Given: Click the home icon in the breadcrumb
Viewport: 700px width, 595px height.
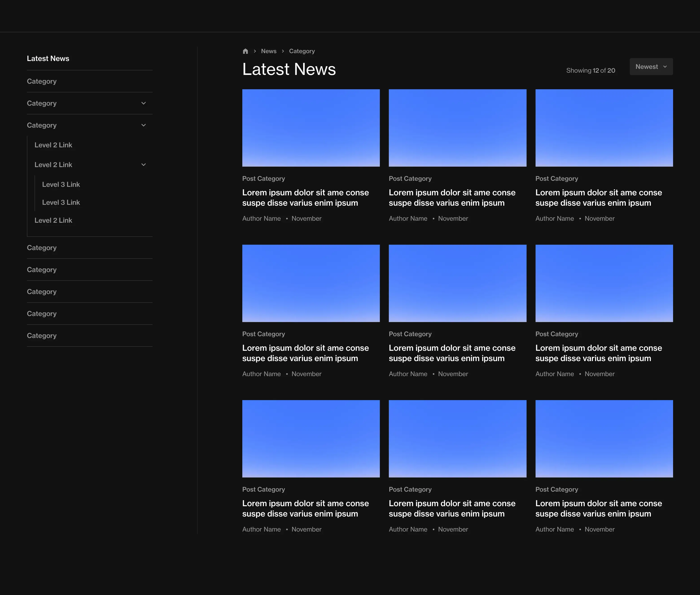Looking at the screenshot, I should click(245, 51).
